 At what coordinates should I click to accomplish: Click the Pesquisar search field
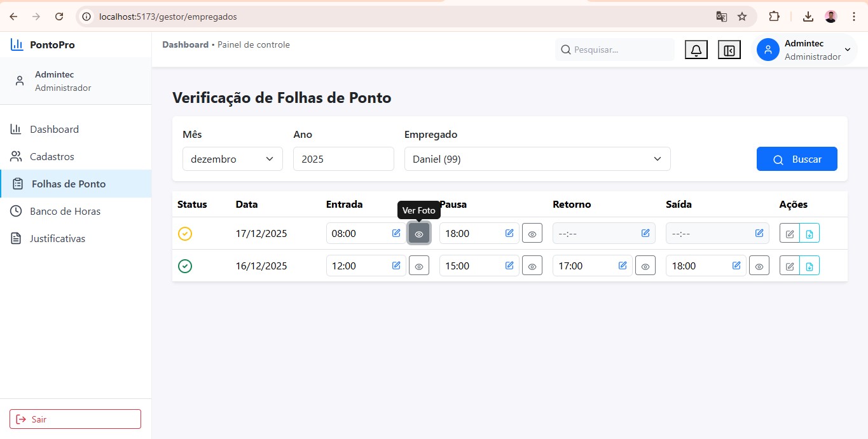click(614, 49)
